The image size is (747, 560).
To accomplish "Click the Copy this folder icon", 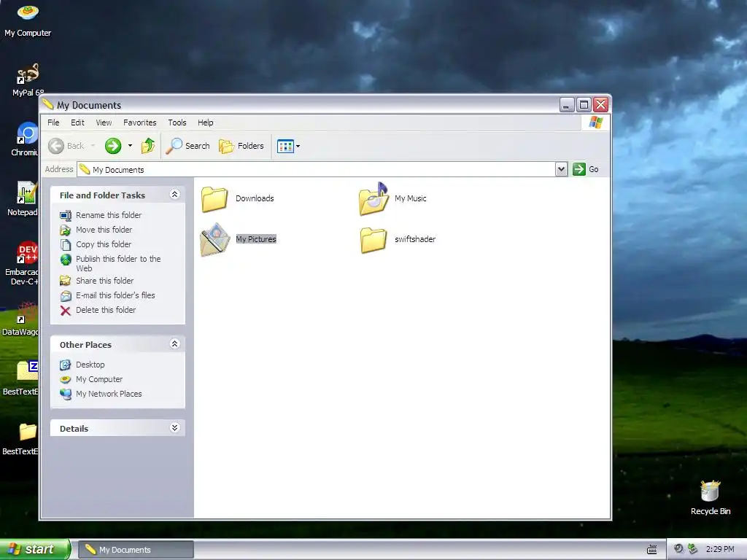I will point(66,245).
